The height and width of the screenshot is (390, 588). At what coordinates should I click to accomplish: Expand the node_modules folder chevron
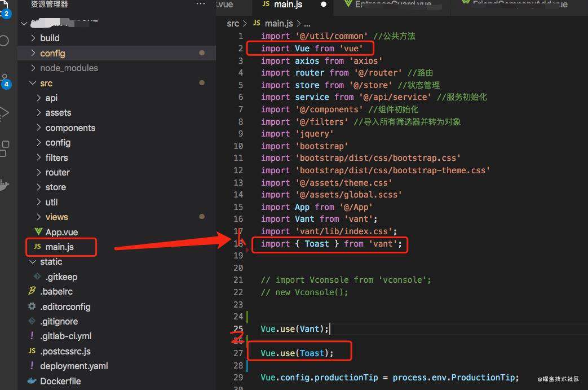33,68
